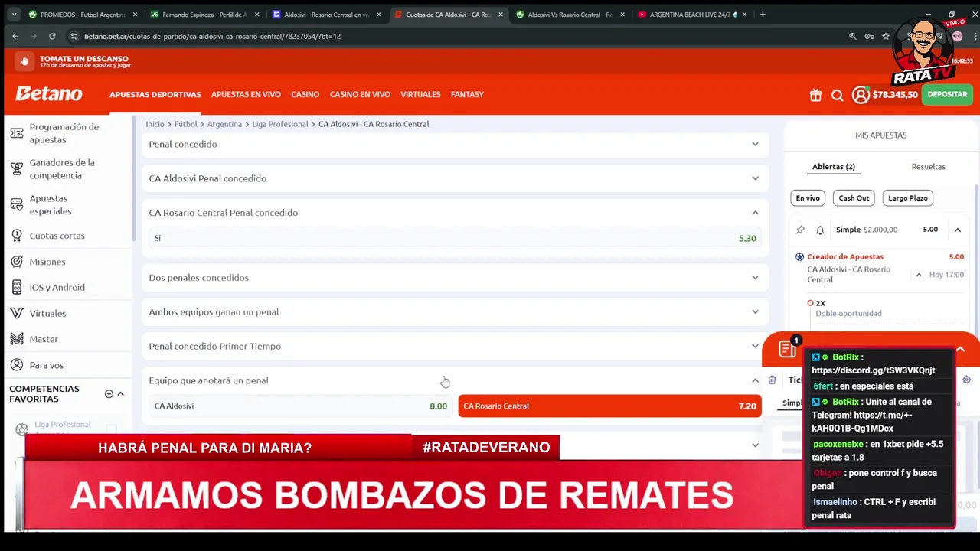Screen dimensions: 980x551
Task: Select CA Aldosivi 8.00 odds
Action: (301, 406)
